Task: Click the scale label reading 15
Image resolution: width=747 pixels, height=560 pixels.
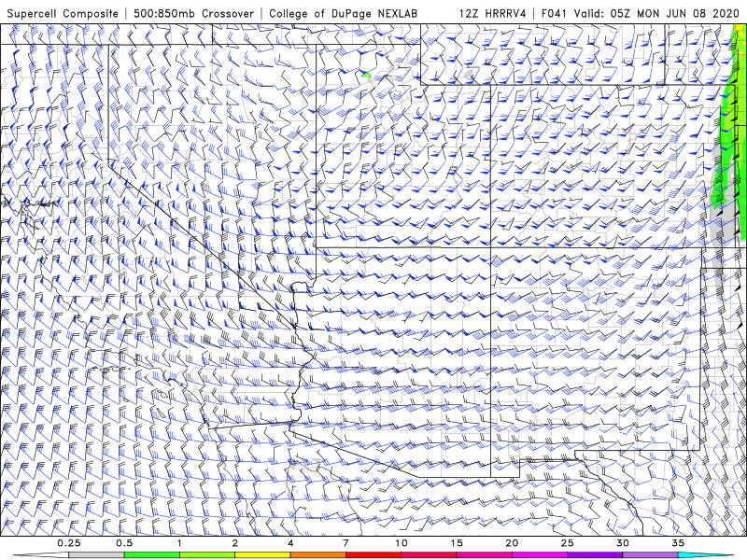Action: (457, 543)
